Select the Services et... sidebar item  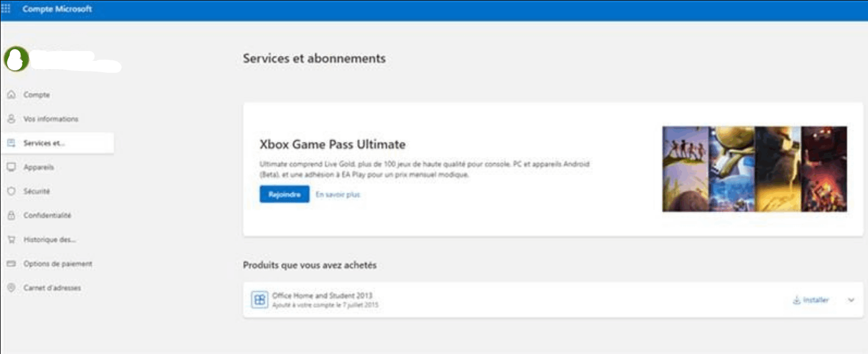click(x=57, y=143)
